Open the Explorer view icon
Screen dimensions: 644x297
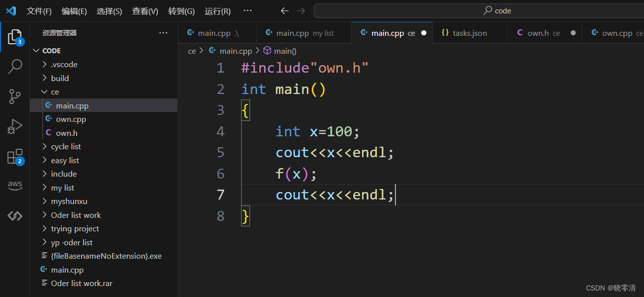pyautogui.click(x=14, y=36)
